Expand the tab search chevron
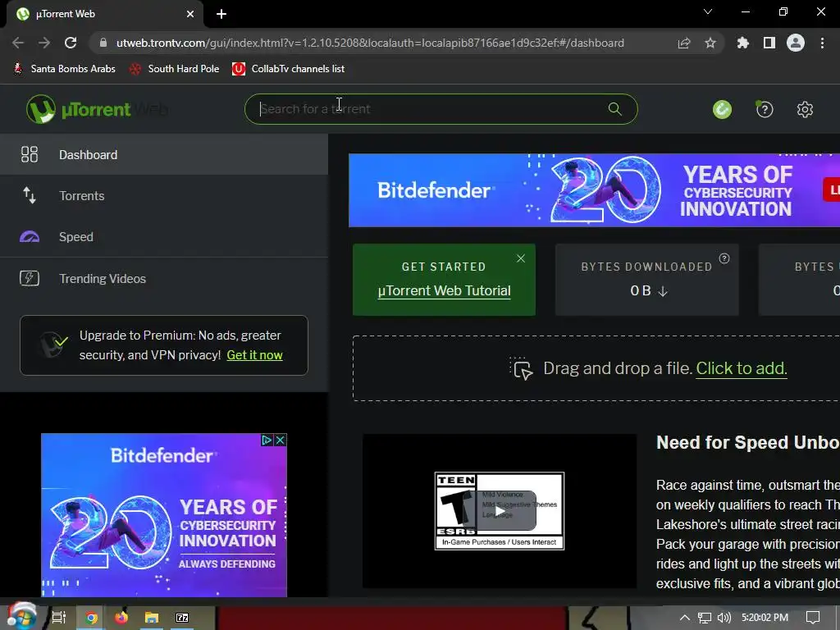840x630 pixels. [x=708, y=11]
